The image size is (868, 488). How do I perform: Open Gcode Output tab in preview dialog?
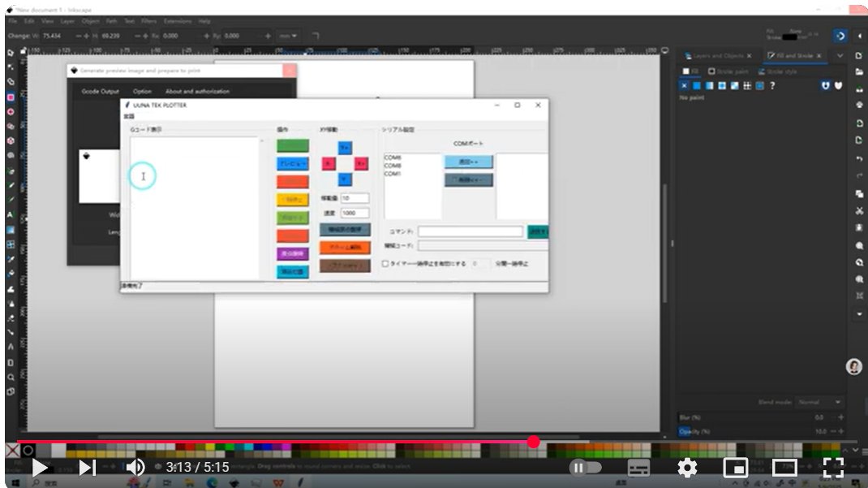coord(101,92)
